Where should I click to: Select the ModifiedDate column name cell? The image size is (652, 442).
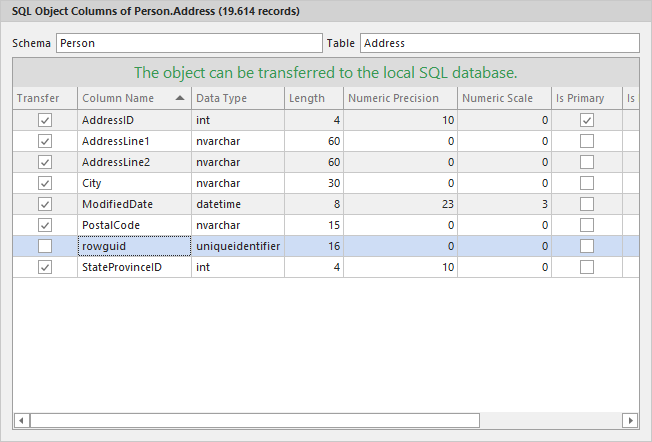click(x=134, y=204)
